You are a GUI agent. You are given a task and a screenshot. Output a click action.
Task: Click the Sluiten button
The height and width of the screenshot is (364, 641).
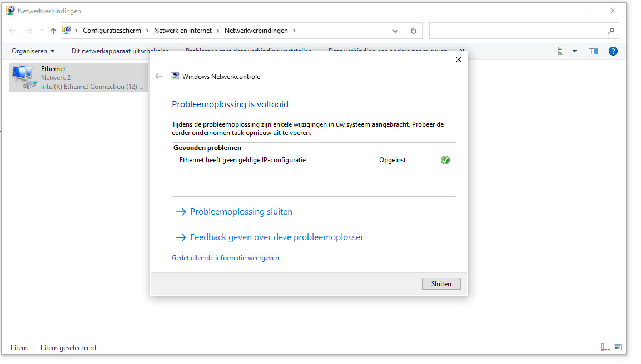click(x=441, y=283)
